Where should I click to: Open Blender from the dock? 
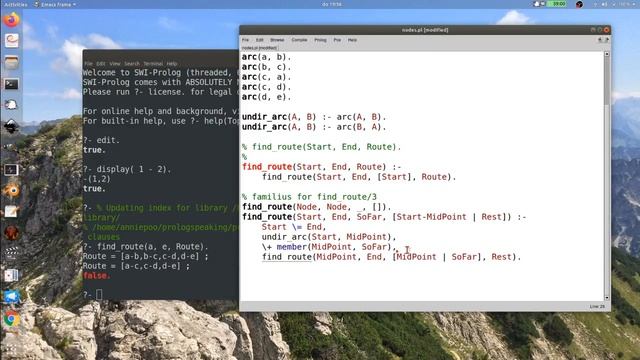coord(11,191)
